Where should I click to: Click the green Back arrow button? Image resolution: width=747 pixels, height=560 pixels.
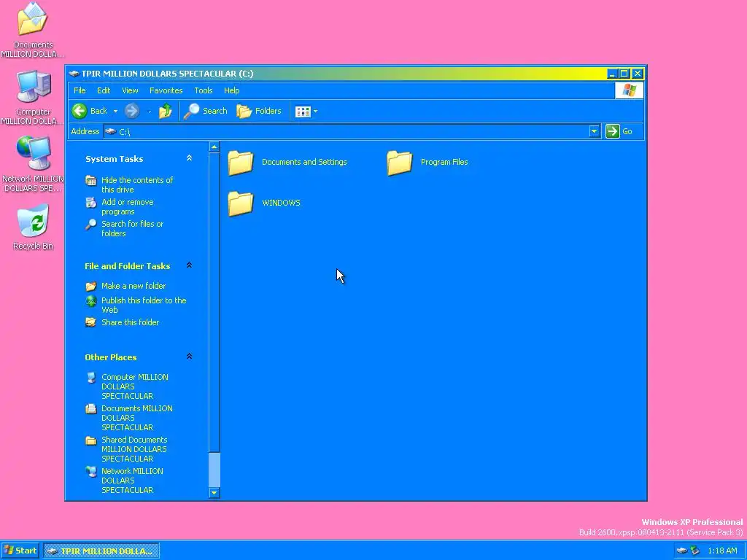pos(80,111)
